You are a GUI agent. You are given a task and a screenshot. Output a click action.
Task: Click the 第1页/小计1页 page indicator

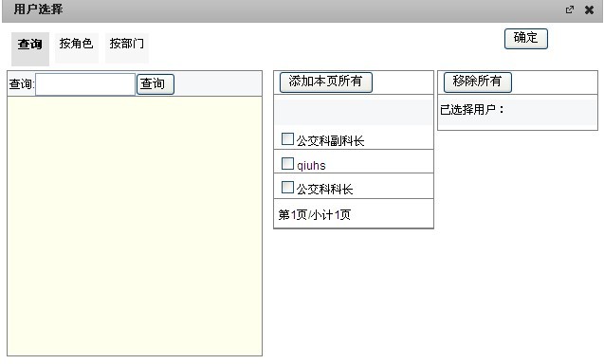[315, 214]
